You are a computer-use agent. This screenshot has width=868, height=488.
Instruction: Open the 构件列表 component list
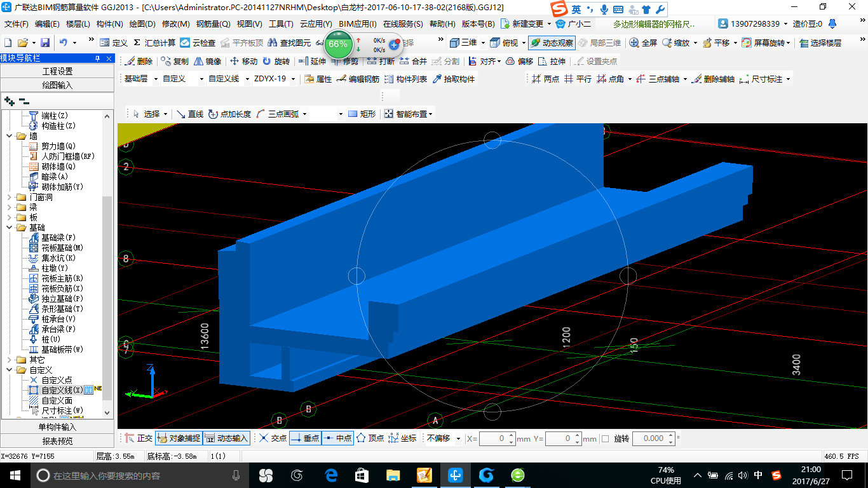[x=405, y=79]
